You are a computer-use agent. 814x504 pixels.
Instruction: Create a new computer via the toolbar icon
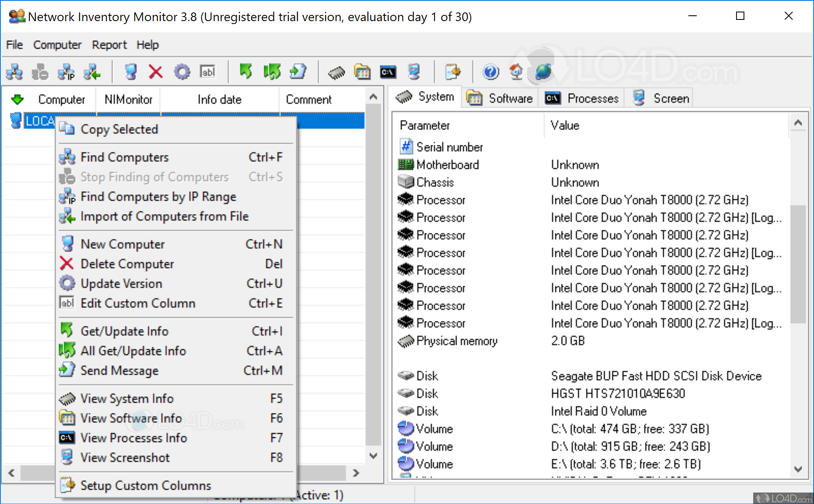tap(131, 72)
